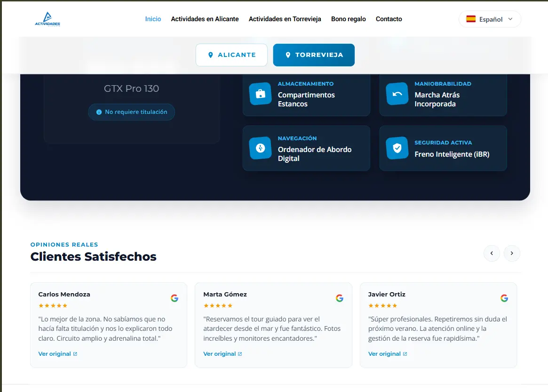Click the info icon in No requiere titulación
Viewport: 548px width, 392px height.
[99, 112]
